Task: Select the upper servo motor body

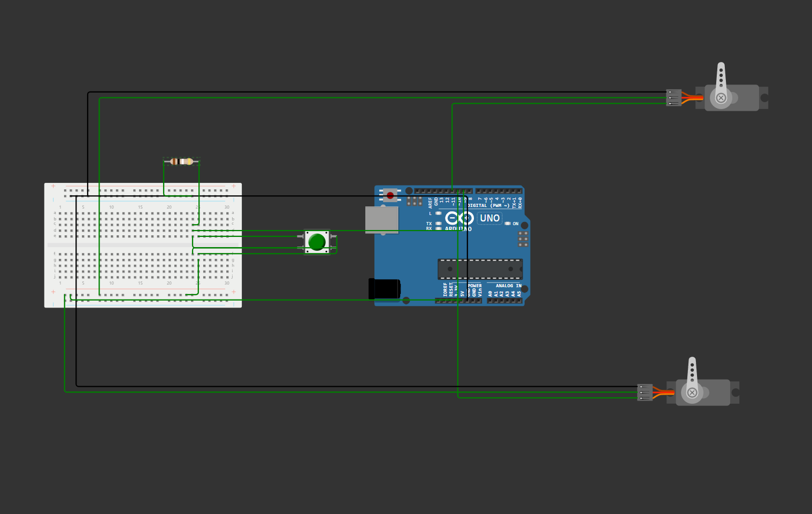Action: (732, 98)
